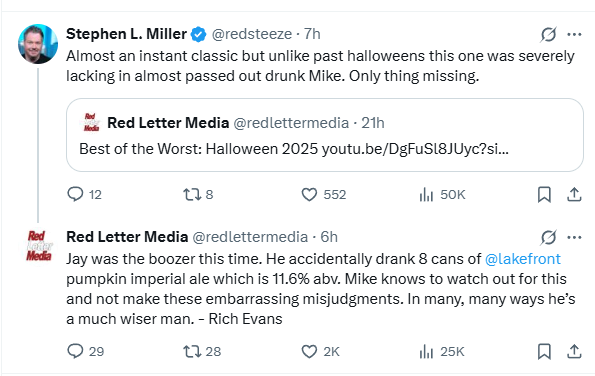Open more options on Red Letter Media reply
Screen dimensions: 595x376
coord(574,238)
